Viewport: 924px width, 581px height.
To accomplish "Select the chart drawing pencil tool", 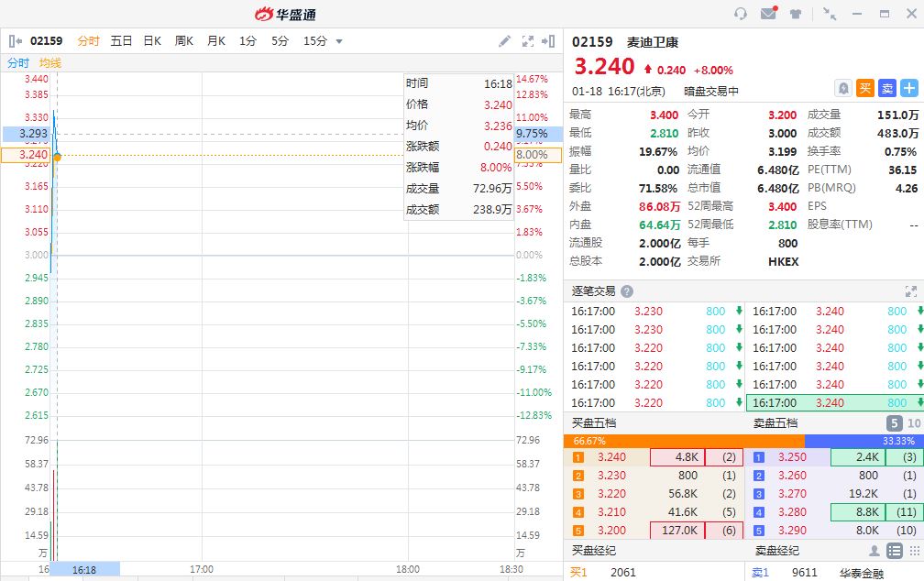I will point(504,41).
